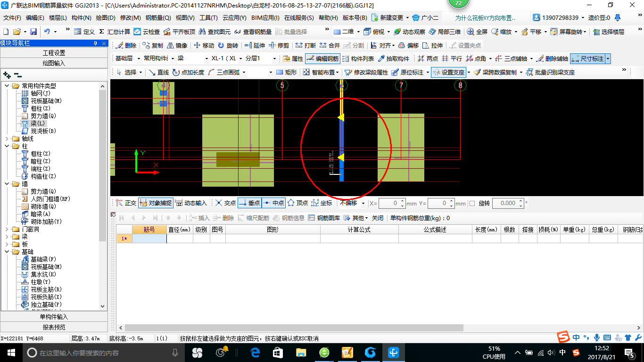Image resolution: width=644 pixels, height=362 pixels.
Task: Toggle 中点 (midpoint) snap
Action: [273, 203]
